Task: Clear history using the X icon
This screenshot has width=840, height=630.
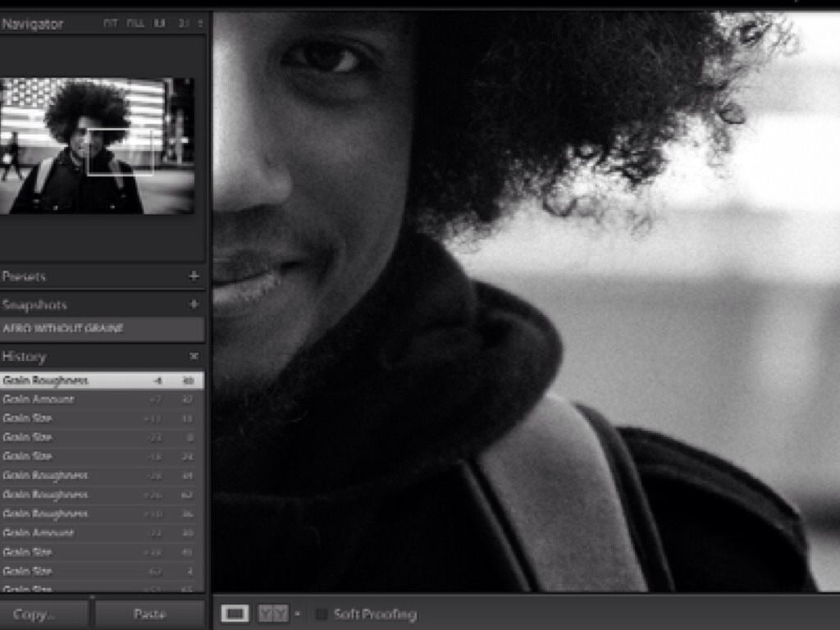Action: [x=194, y=357]
